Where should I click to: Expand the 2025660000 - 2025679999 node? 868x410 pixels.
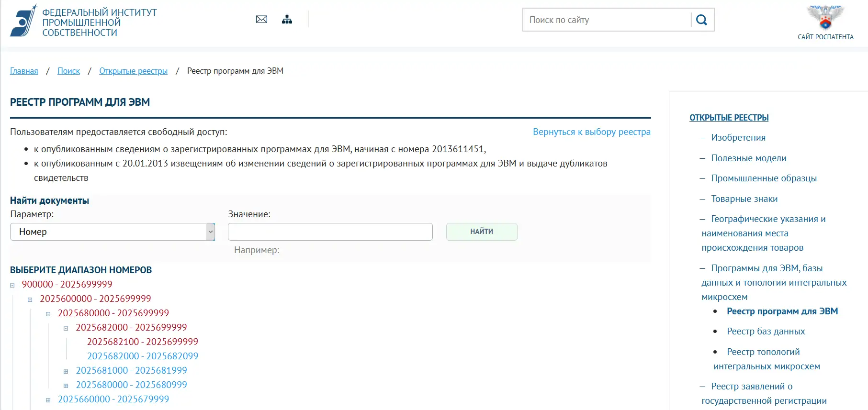click(48, 400)
